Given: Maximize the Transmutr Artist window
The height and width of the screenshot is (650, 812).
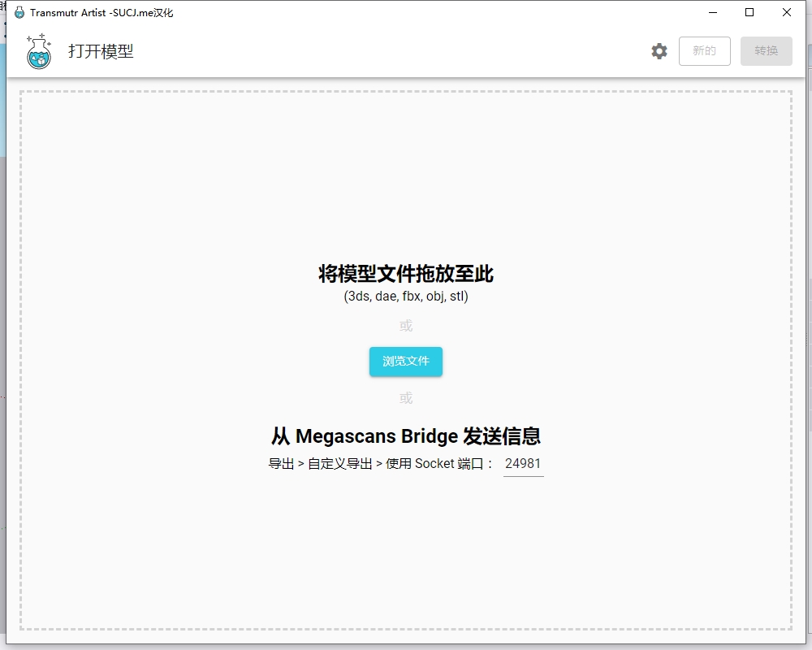Looking at the screenshot, I should [749, 12].
